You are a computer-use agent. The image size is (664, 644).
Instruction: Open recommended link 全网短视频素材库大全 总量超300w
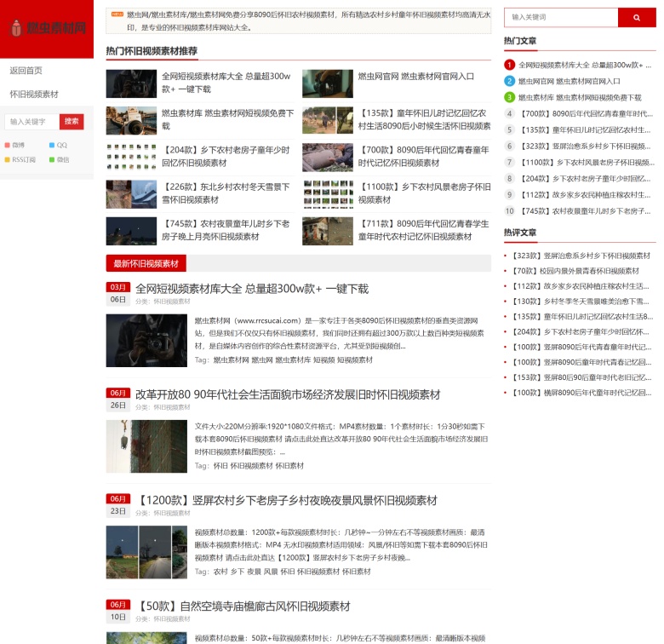click(x=226, y=83)
